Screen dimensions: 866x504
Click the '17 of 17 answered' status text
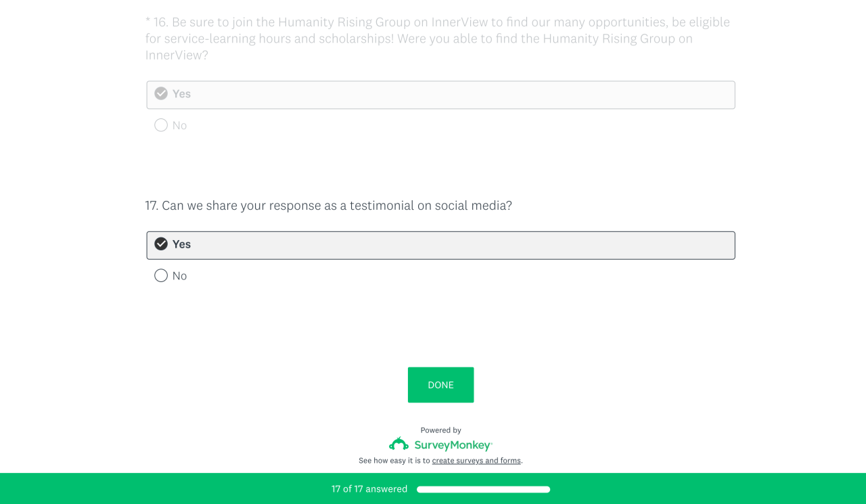369,489
